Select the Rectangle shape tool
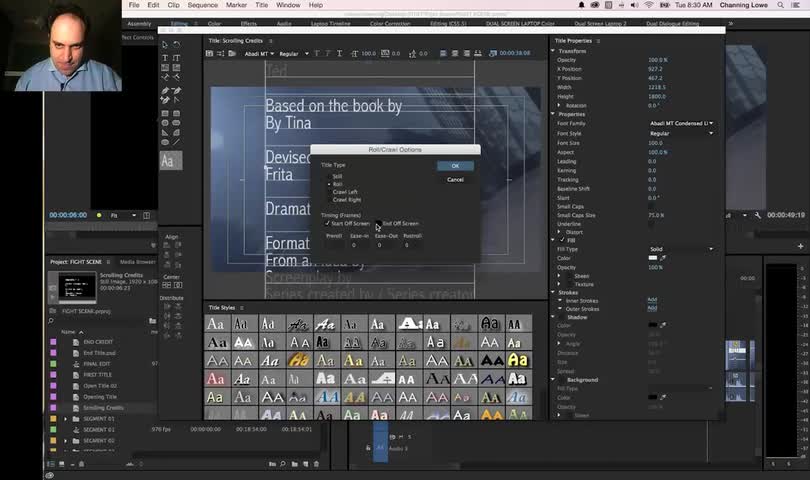810x480 pixels. [x=165, y=113]
